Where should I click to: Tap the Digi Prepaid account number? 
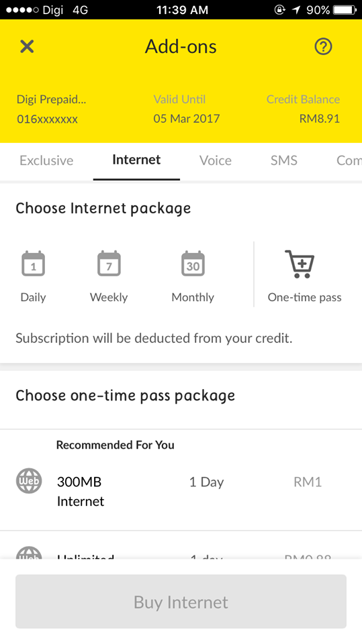pos(47,119)
